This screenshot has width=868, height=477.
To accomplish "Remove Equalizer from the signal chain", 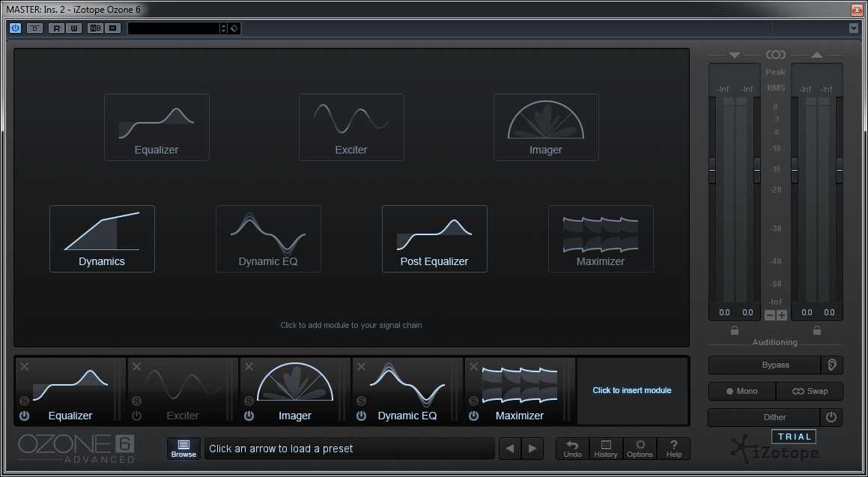I will coord(25,366).
